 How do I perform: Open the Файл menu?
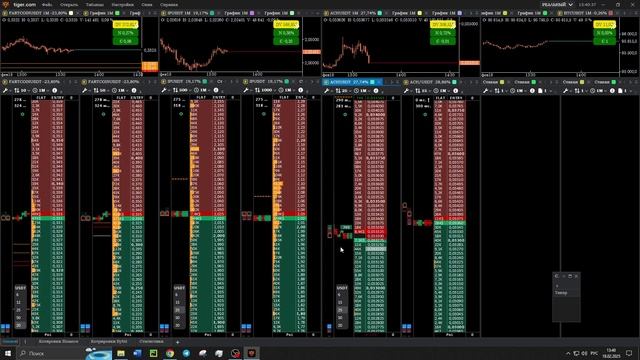(47, 5)
